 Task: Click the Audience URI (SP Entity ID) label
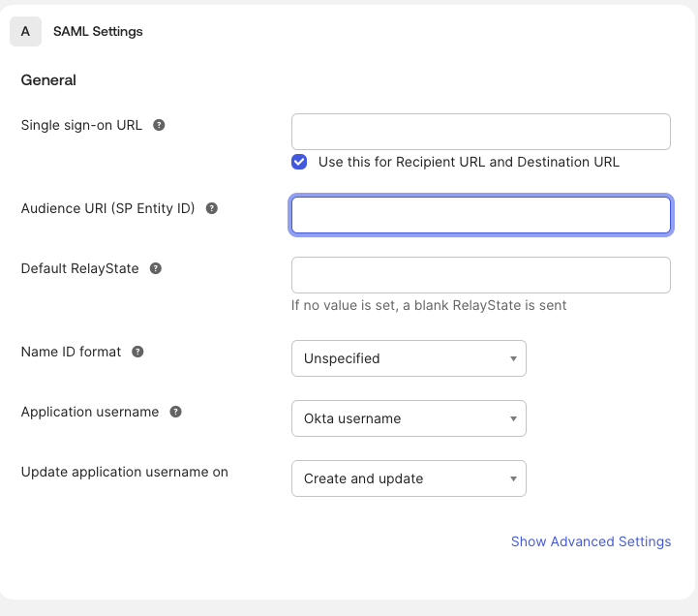coord(107,208)
